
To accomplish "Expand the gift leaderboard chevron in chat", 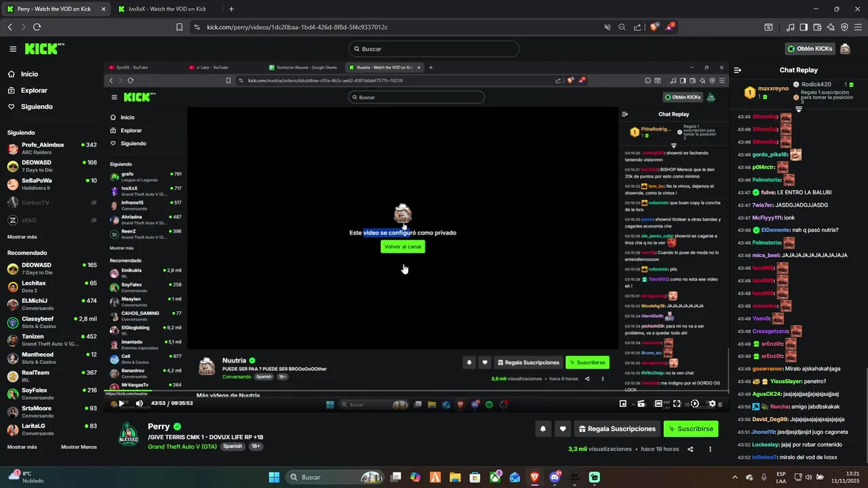I will coord(799,109).
